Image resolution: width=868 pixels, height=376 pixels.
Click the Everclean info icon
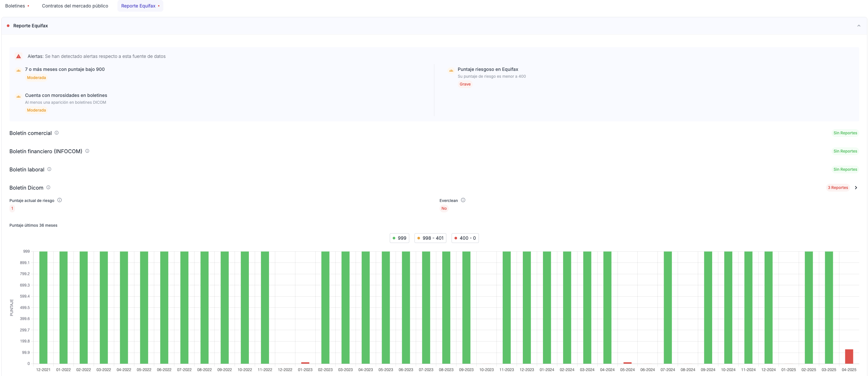(x=463, y=200)
